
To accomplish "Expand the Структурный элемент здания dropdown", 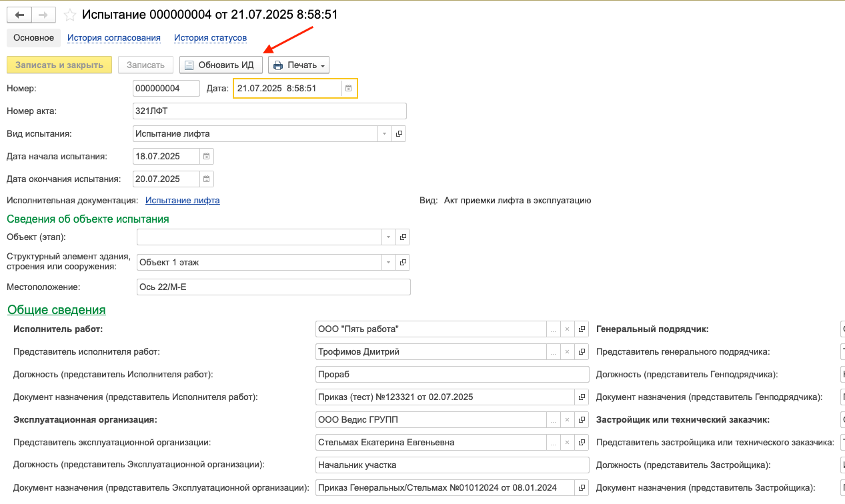I will coord(389,263).
